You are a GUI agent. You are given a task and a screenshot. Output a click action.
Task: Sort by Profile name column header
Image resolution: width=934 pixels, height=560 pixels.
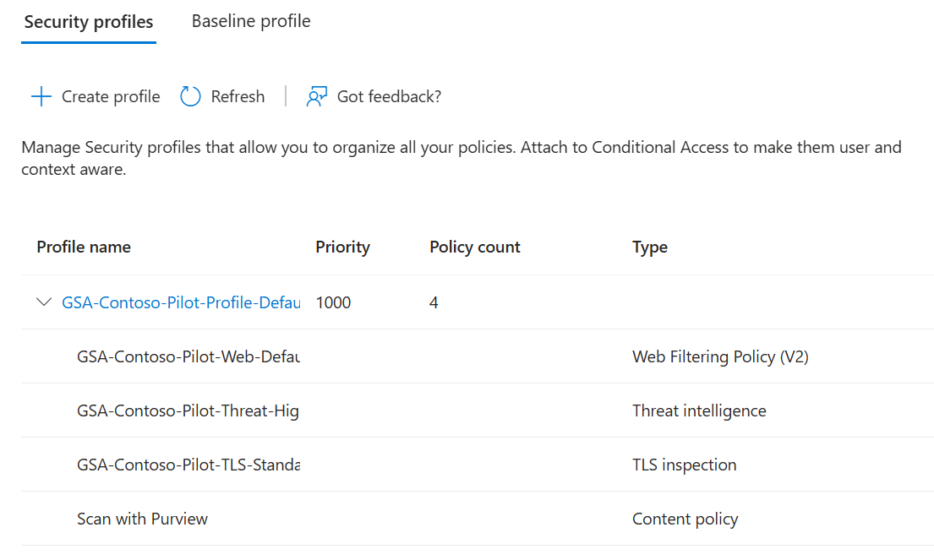(x=84, y=247)
